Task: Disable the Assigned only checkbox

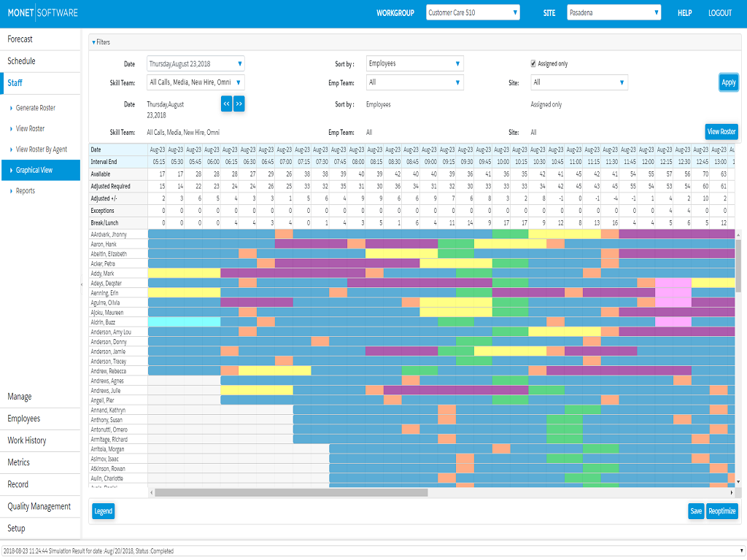Action: pos(533,63)
